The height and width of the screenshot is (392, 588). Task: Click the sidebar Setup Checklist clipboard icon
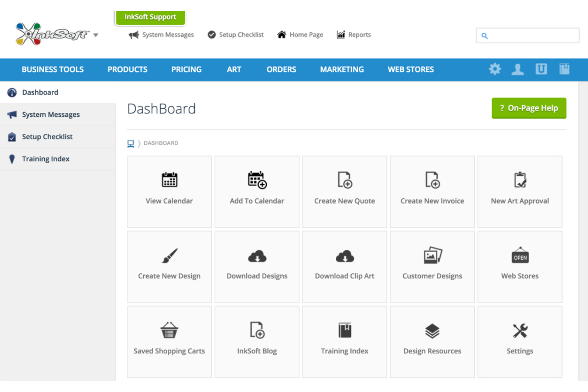[12, 137]
